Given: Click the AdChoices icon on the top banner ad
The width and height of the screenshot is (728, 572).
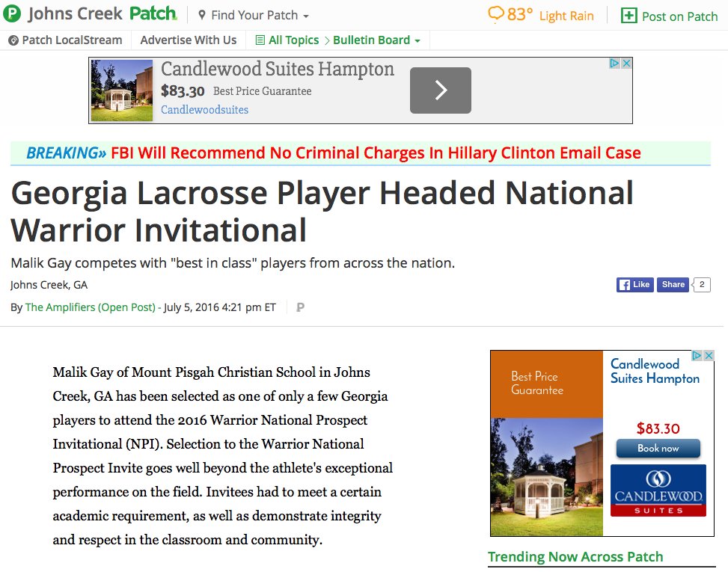Looking at the screenshot, I should (614, 63).
